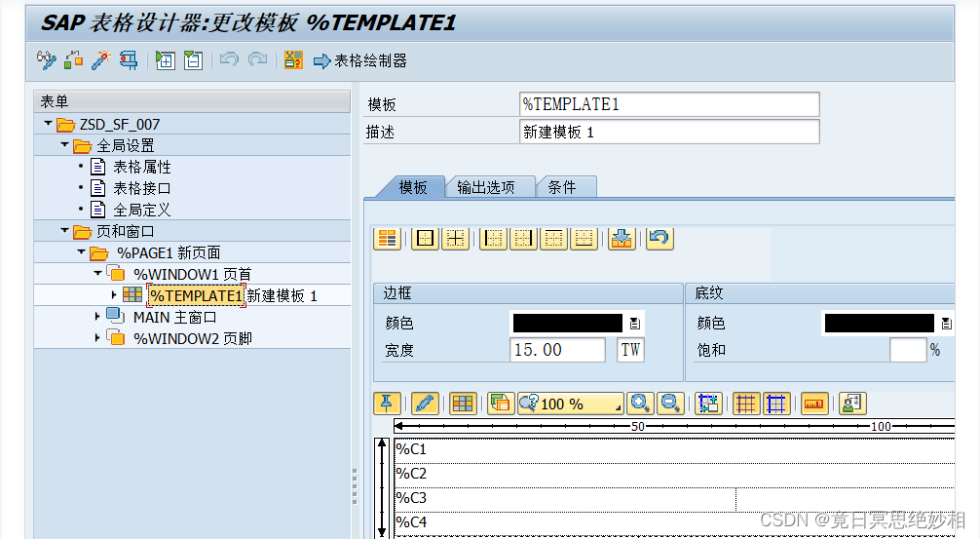Viewport: 980px width, 539px height.
Task: Click the orange table details icon
Action: (x=388, y=238)
